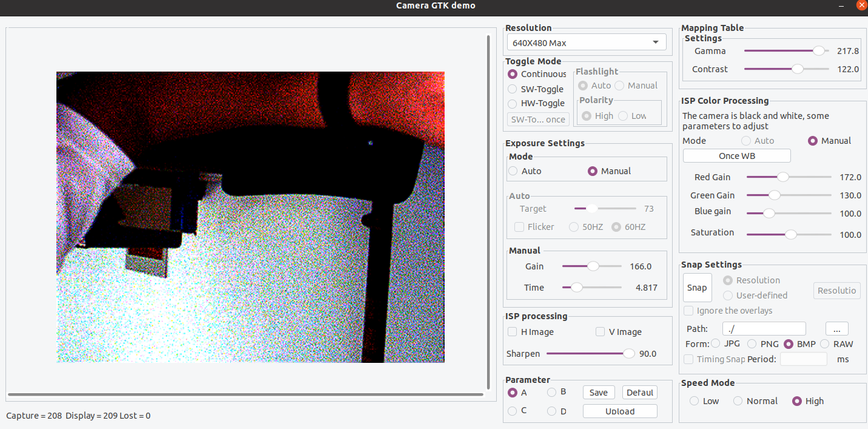The width and height of the screenshot is (868, 429).
Task: Click the exposure Gain slider
Action: click(592, 266)
